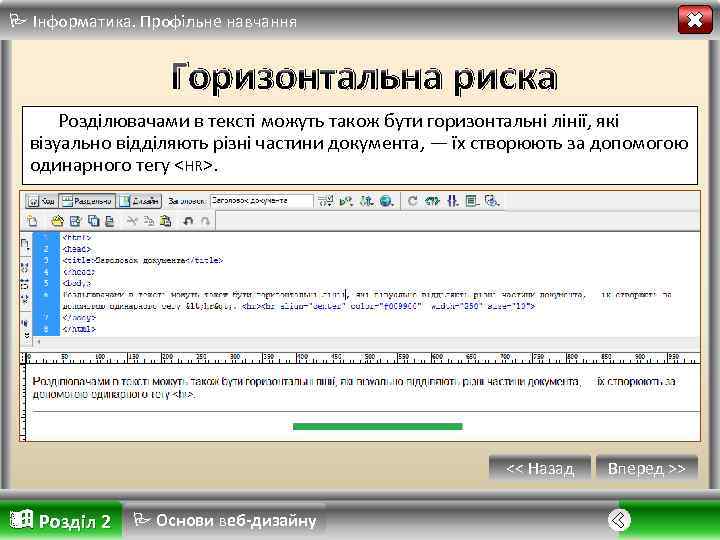Click the </html> closing tag in code

(79, 329)
